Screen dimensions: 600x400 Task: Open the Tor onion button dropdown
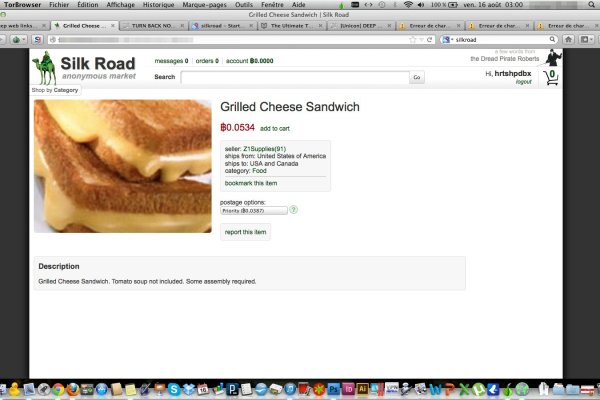point(18,39)
